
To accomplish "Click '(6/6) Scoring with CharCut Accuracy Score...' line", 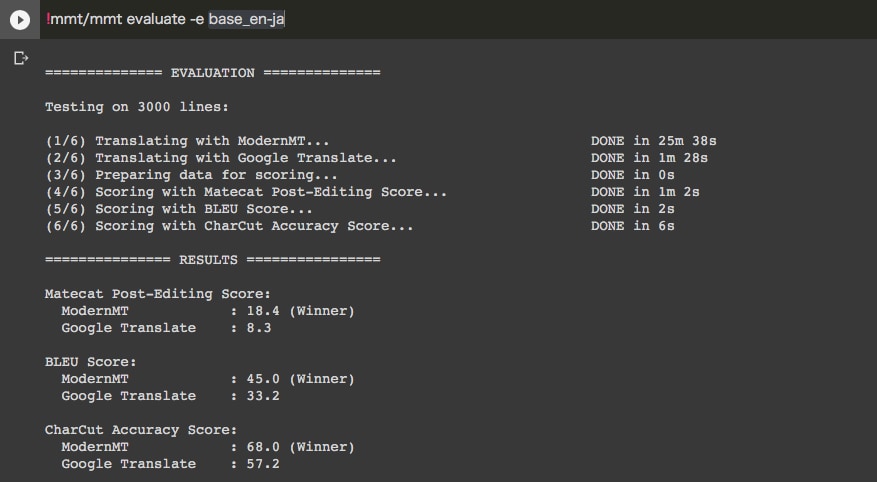I will coord(229,226).
